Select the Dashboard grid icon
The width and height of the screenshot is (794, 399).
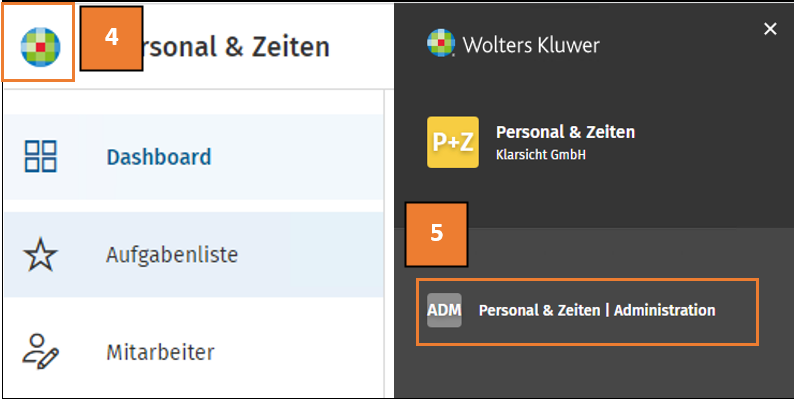pos(41,156)
